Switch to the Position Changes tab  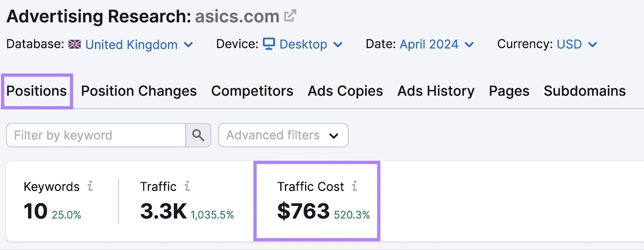(138, 91)
